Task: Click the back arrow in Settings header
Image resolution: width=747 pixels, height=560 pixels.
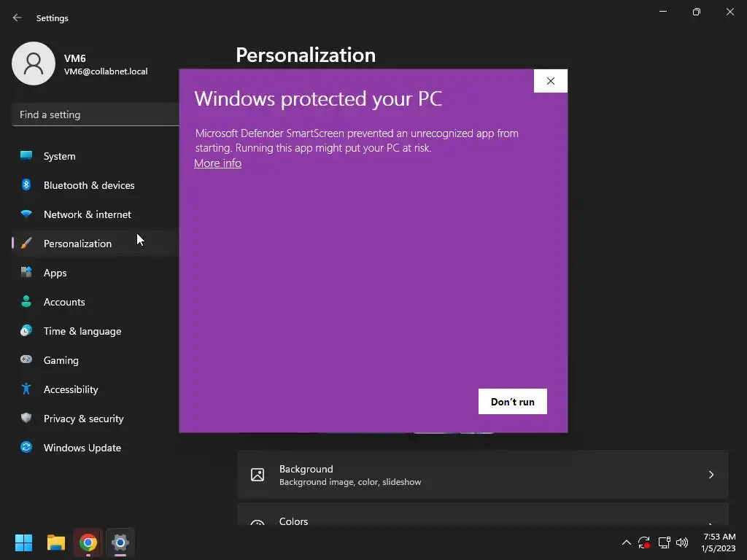Action: [18, 17]
